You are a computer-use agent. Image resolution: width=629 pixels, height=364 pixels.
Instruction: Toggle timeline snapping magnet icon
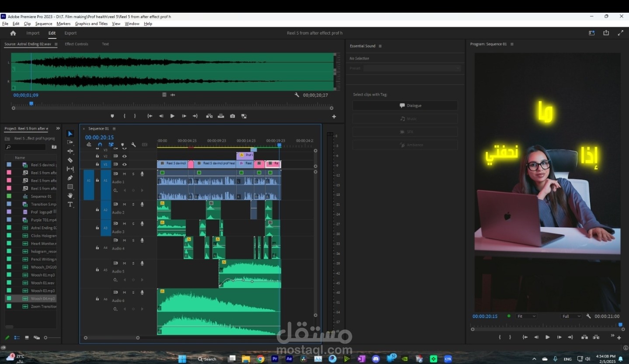100,145
